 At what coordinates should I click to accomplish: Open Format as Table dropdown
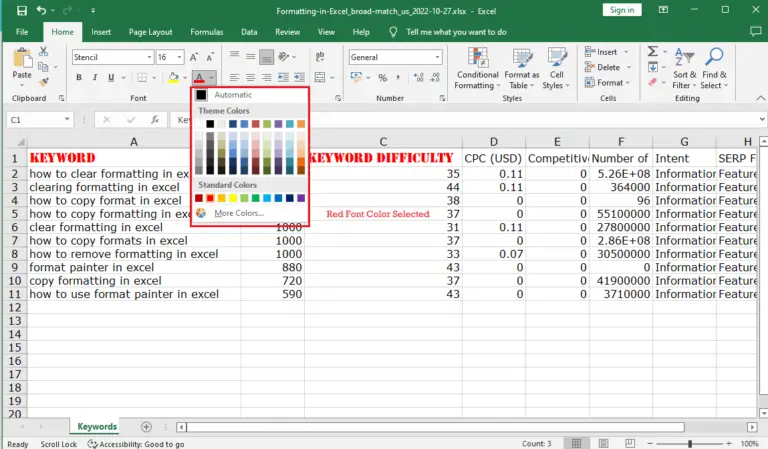coord(522,69)
